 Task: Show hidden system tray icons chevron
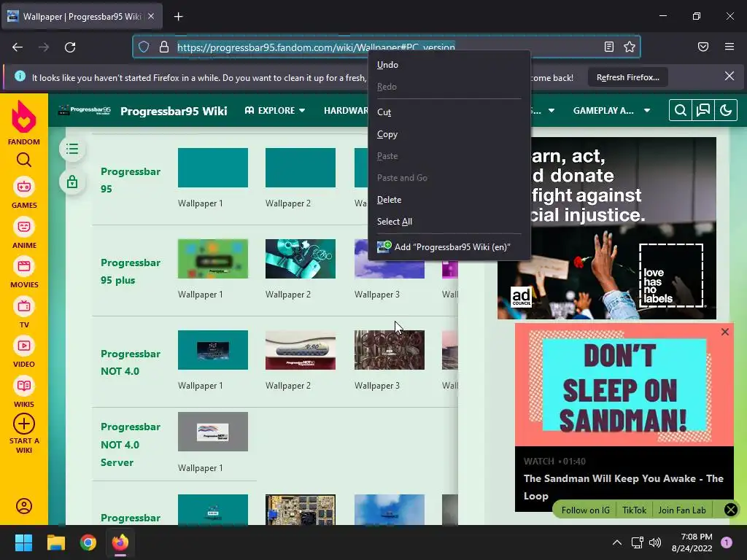point(617,542)
